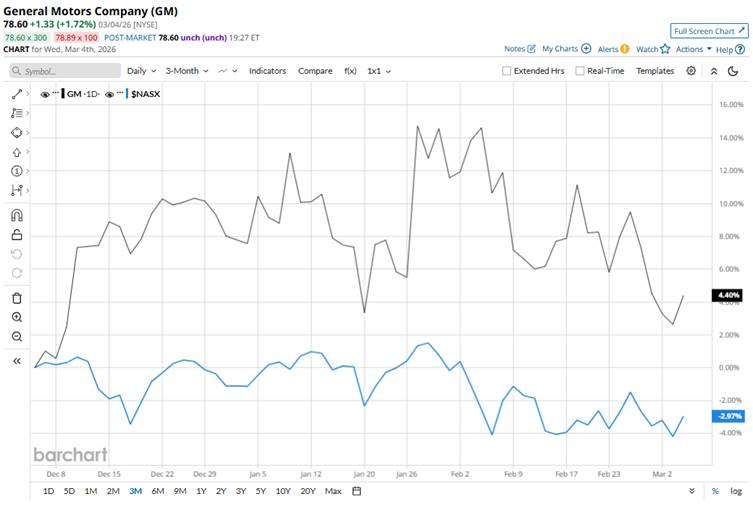The height and width of the screenshot is (507, 753).
Task: Click the Full Screen Chart button
Action: (708, 31)
